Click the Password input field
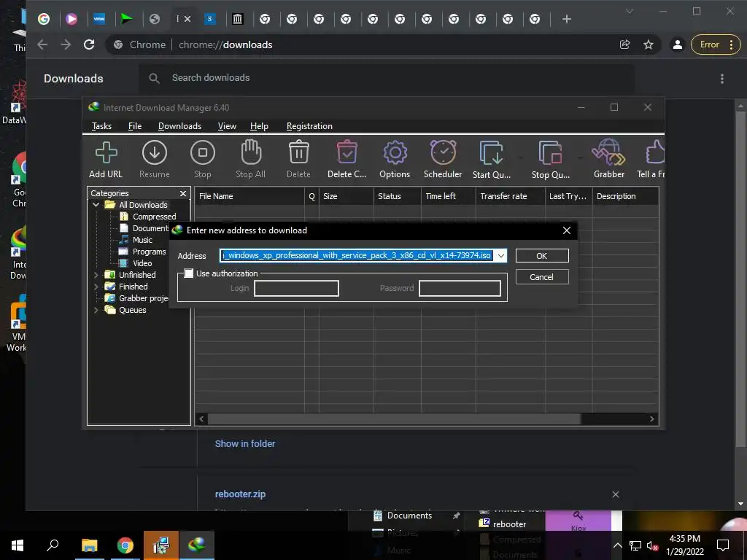The image size is (747, 560). pos(460,289)
